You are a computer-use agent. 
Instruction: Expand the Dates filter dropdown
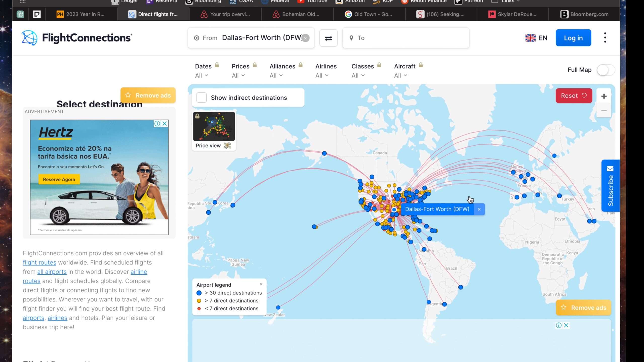click(x=202, y=75)
